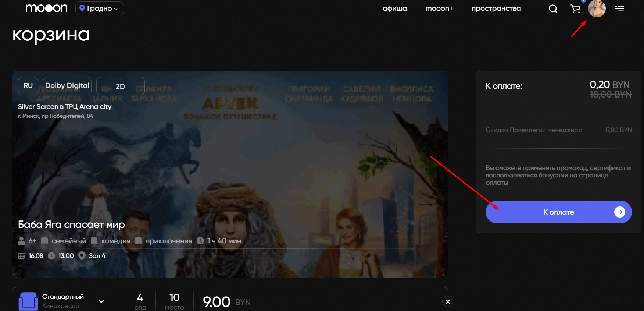
Task: Click the calendar icon beside 16.08
Action: click(21, 256)
